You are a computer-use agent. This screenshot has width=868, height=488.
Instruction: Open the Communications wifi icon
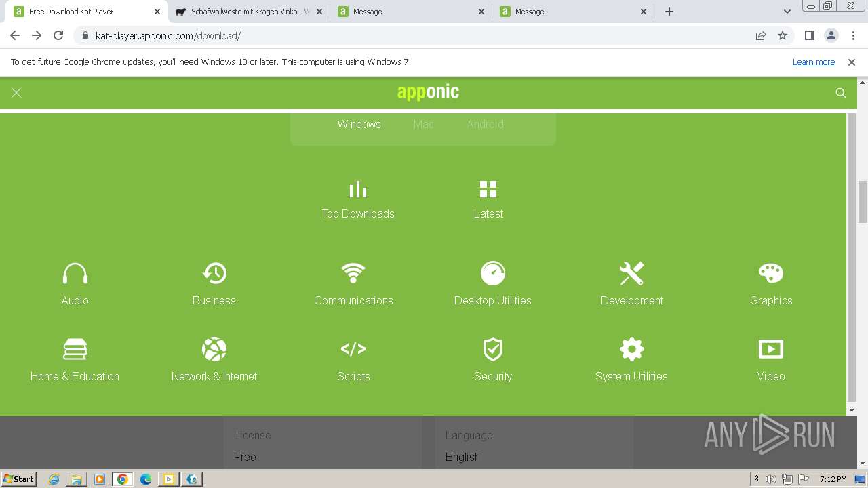coord(353,273)
